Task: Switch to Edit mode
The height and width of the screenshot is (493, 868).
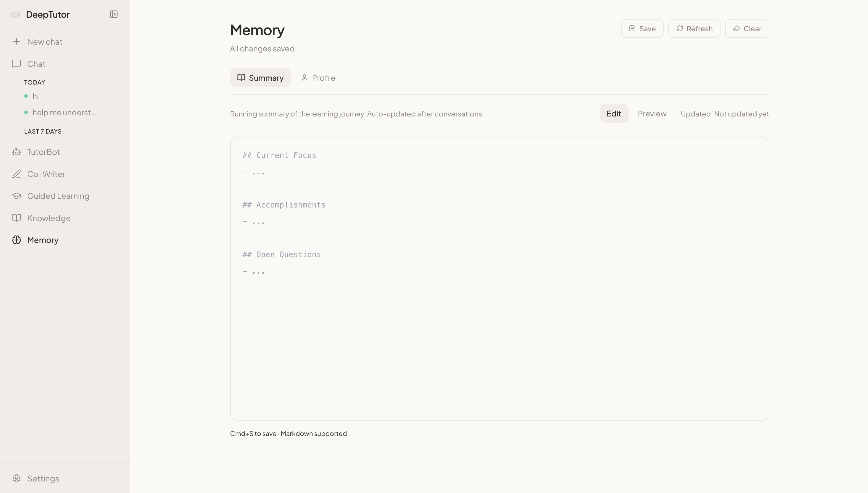Action: pyautogui.click(x=614, y=113)
